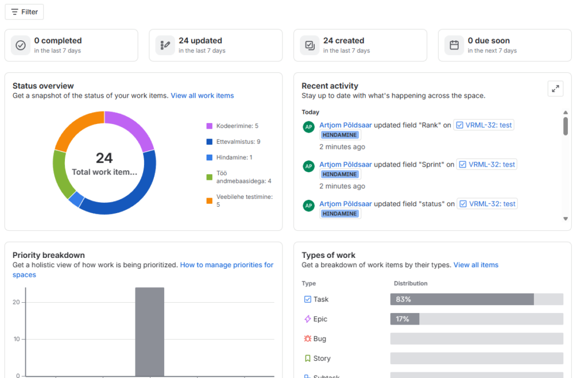The width and height of the screenshot is (588, 378).
Task: Click the completed checkmark circle icon
Action: tap(21, 45)
